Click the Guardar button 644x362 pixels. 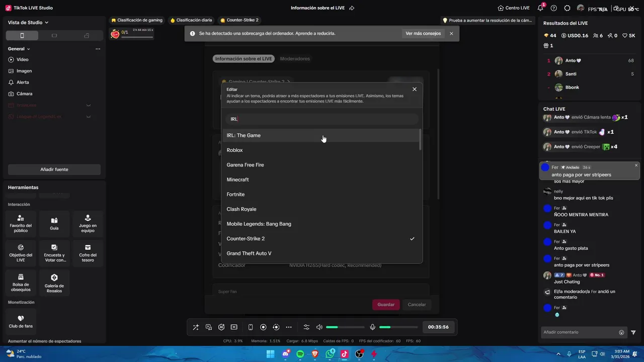point(386,305)
